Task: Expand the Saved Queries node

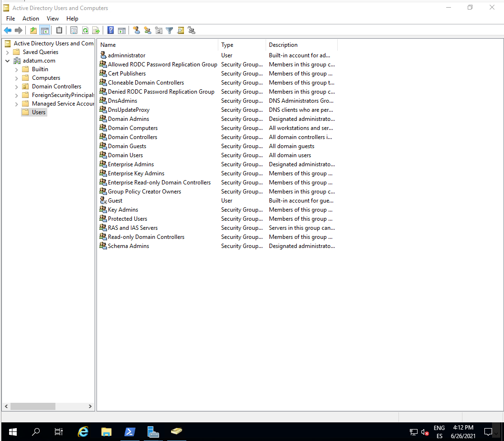Action: click(x=7, y=52)
